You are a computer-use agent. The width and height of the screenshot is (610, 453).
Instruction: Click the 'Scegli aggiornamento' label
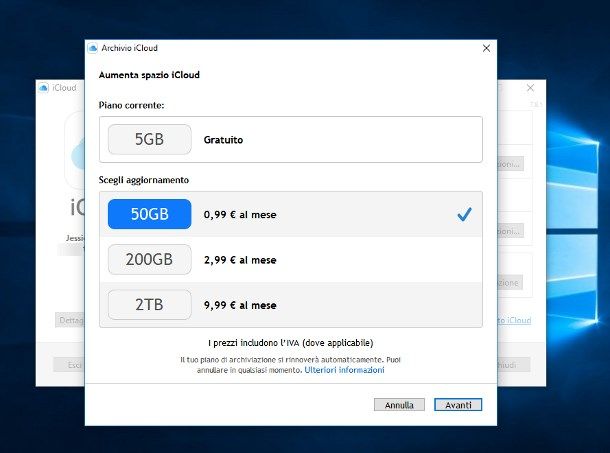pyautogui.click(x=144, y=180)
